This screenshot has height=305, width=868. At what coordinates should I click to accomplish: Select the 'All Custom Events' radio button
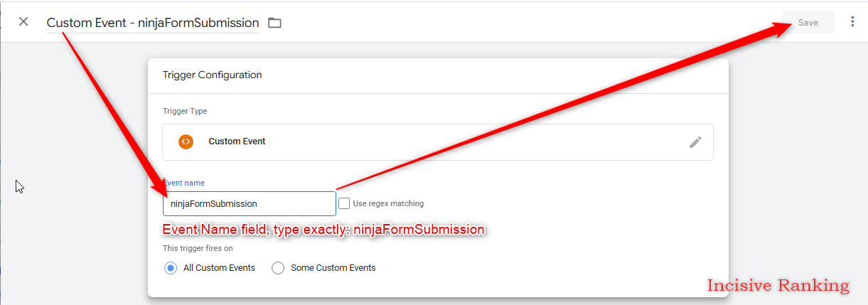click(x=170, y=268)
